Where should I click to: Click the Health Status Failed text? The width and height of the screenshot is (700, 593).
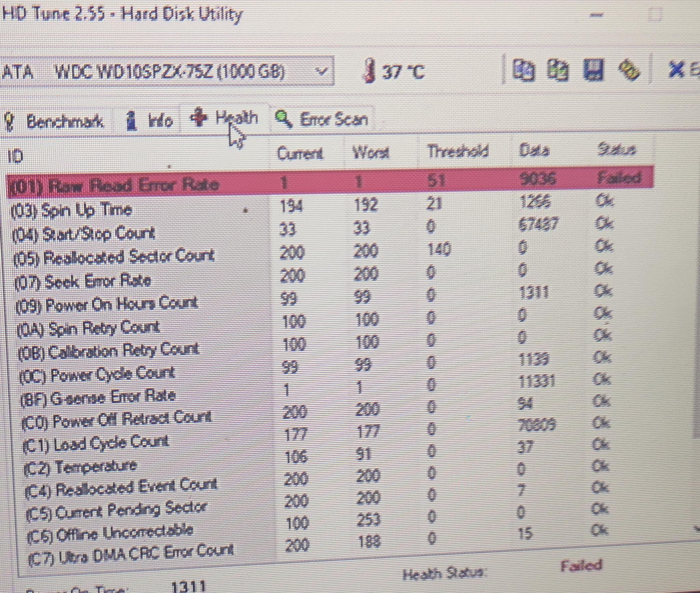point(581,565)
